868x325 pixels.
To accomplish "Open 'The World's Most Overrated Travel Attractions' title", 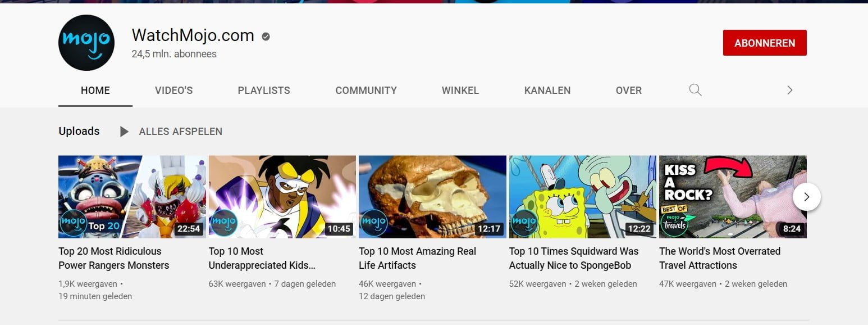I will tap(720, 258).
